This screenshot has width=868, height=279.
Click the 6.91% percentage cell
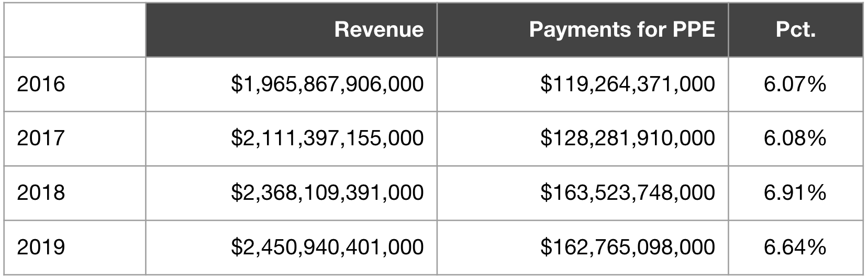[x=795, y=192]
